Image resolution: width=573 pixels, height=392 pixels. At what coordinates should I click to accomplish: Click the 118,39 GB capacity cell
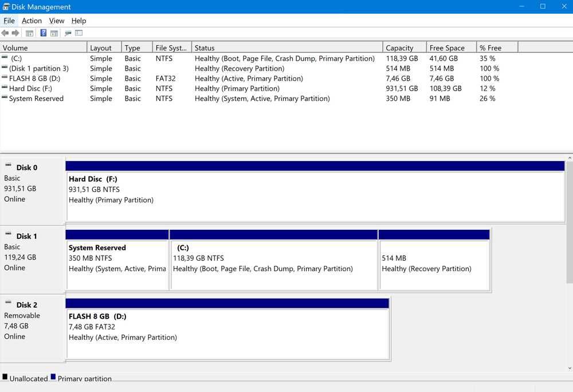pyautogui.click(x=402, y=58)
